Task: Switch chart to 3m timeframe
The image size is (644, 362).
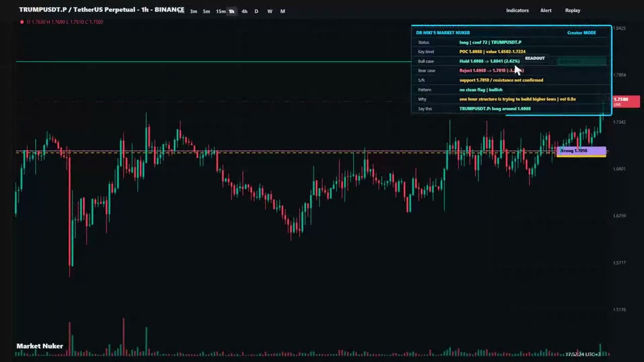Action: [193, 11]
